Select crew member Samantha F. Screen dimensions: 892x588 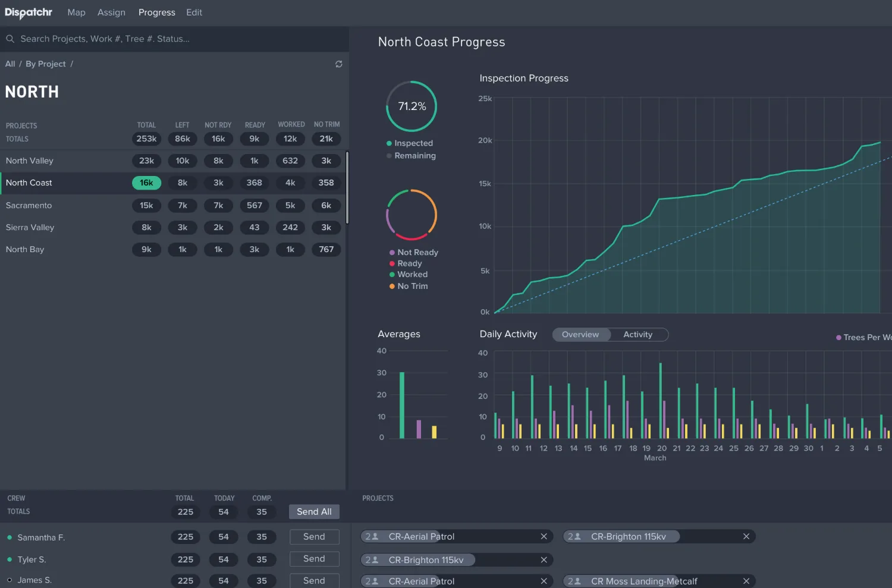(41, 537)
